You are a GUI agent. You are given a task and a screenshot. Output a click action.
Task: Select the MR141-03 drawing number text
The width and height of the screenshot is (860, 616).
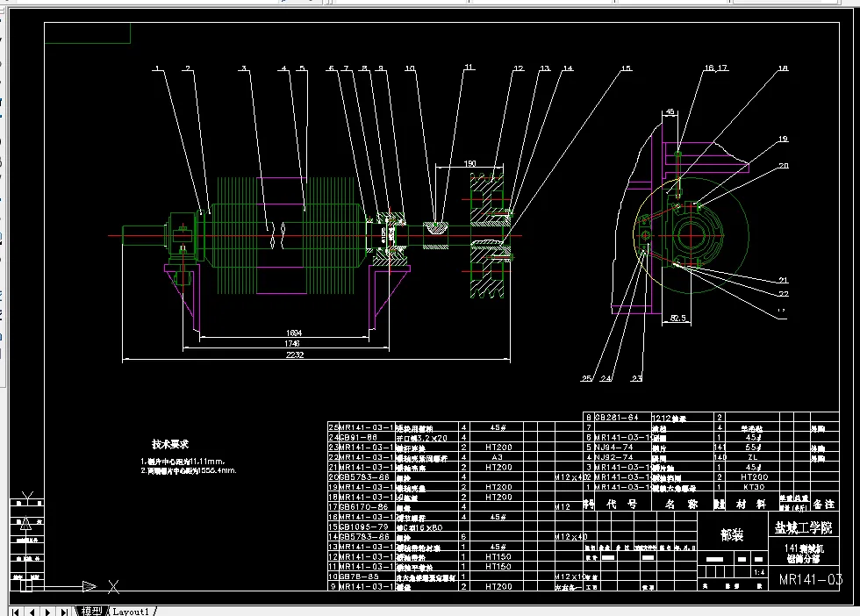811,579
